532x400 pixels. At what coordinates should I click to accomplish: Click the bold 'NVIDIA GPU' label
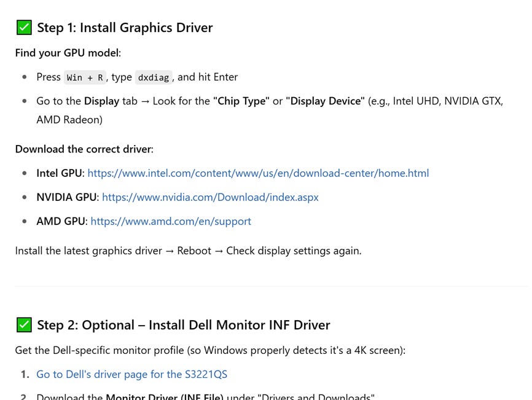pyautogui.click(x=66, y=197)
